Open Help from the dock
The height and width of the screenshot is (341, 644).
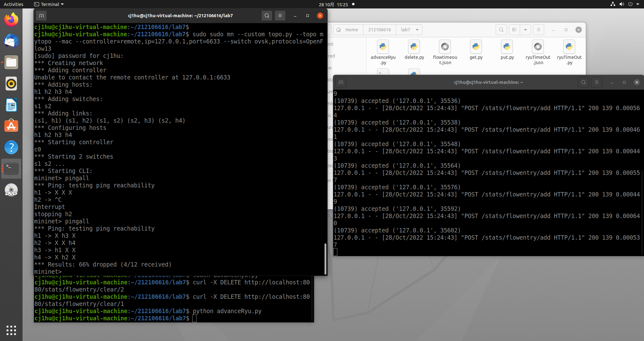[x=11, y=147]
